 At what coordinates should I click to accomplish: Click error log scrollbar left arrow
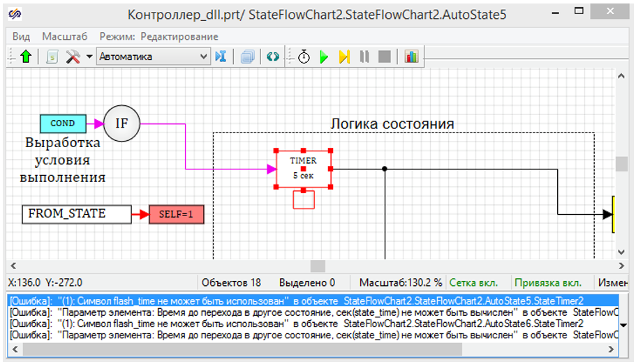tap(15, 349)
